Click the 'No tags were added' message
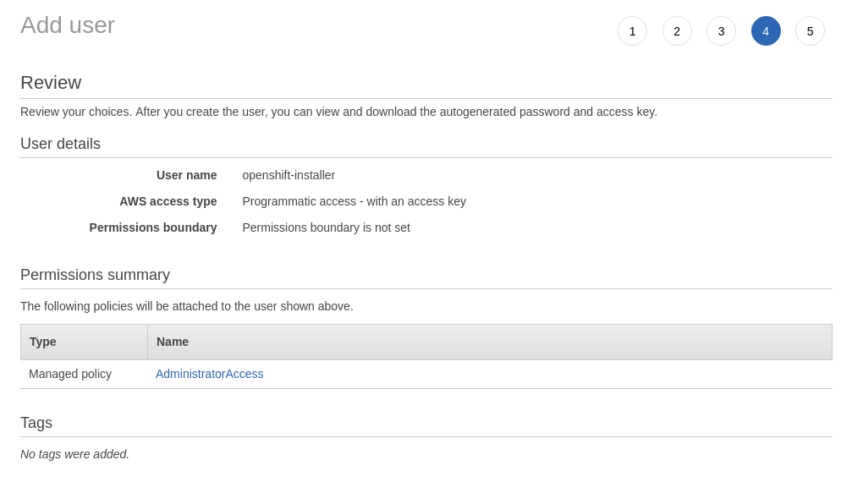The height and width of the screenshot is (504, 852). tap(74, 454)
